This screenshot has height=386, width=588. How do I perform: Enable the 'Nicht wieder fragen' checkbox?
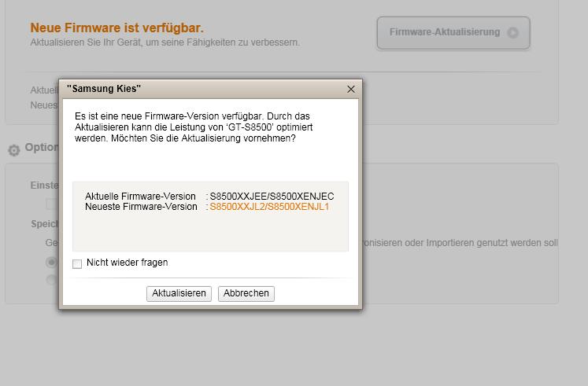(x=77, y=263)
